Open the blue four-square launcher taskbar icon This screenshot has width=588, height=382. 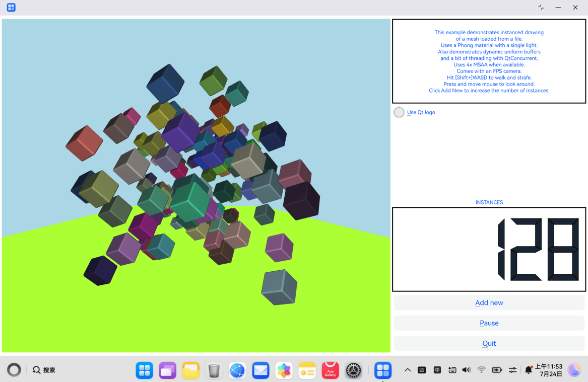pos(145,370)
